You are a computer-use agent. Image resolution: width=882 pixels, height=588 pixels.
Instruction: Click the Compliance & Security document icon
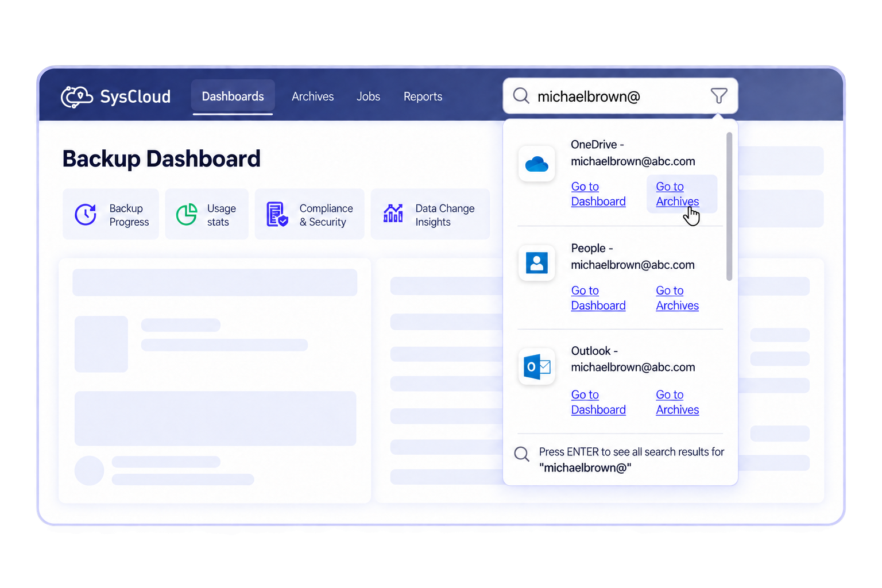pos(277,214)
